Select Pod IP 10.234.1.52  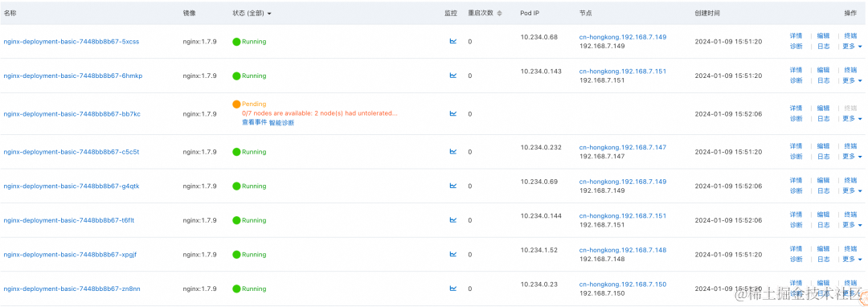click(538, 250)
